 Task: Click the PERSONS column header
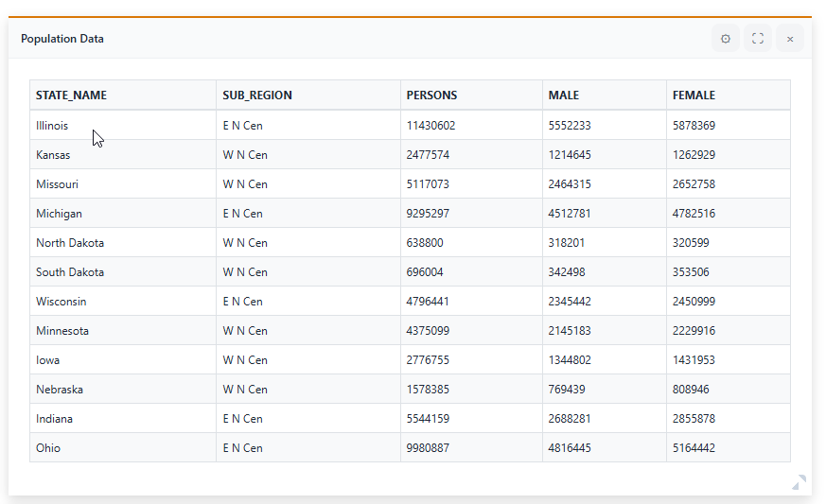pyautogui.click(x=431, y=96)
